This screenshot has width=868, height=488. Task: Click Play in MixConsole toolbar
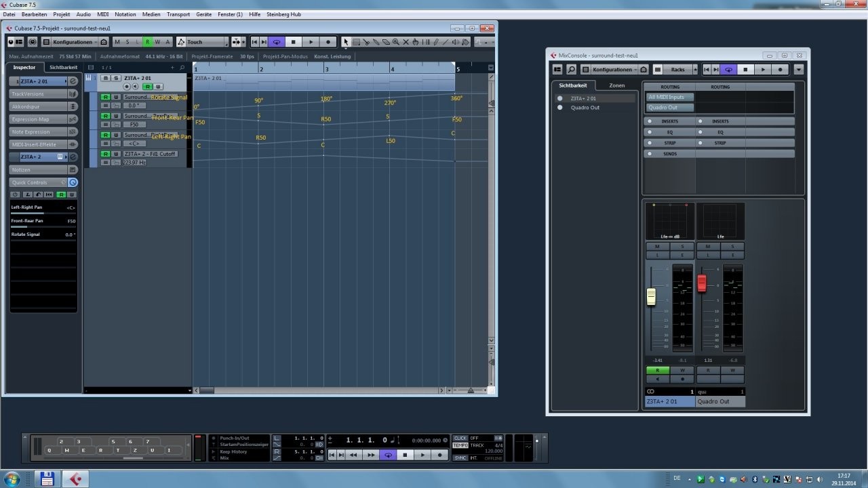click(x=763, y=69)
